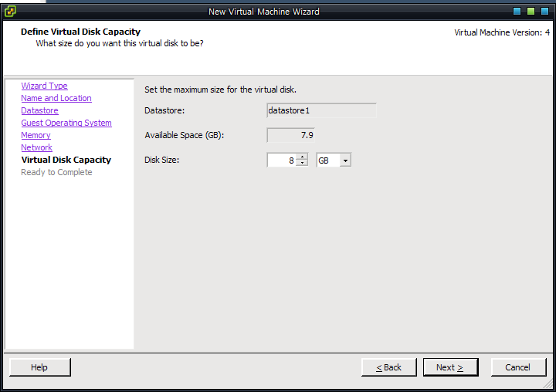The width and height of the screenshot is (556, 392).
Task: Click the Available Space (GB) label
Action: click(x=185, y=135)
